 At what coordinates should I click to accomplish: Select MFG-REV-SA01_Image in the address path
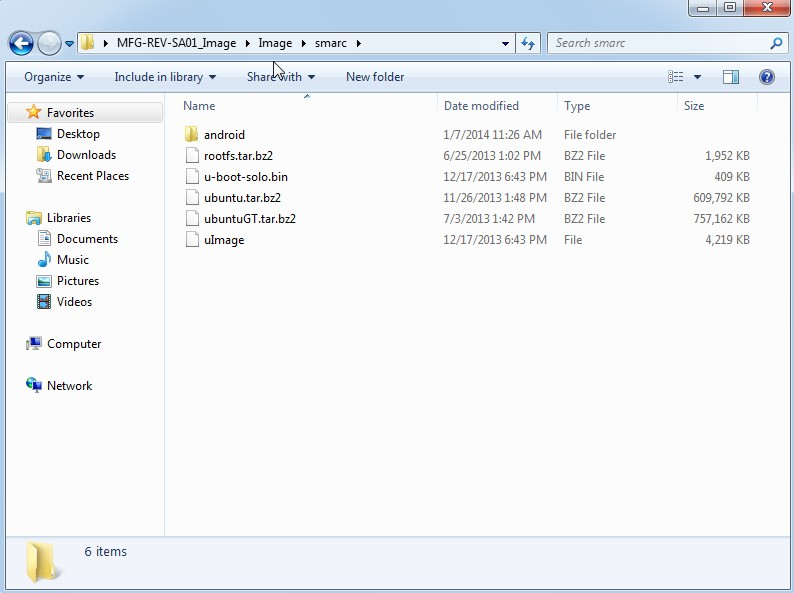tap(176, 43)
